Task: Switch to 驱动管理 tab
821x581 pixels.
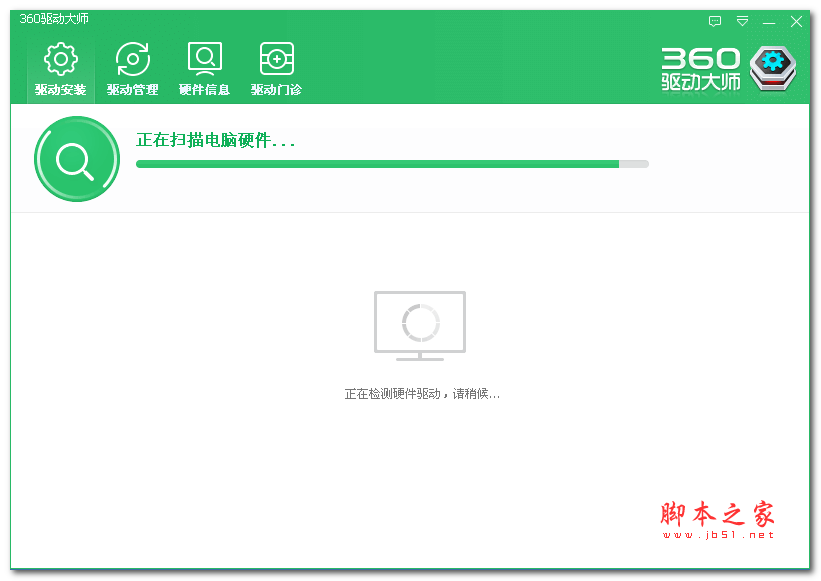Action: pos(132,70)
